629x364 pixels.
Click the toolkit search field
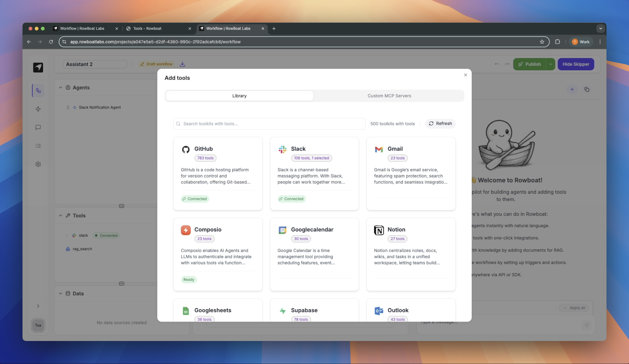(269, 124)
